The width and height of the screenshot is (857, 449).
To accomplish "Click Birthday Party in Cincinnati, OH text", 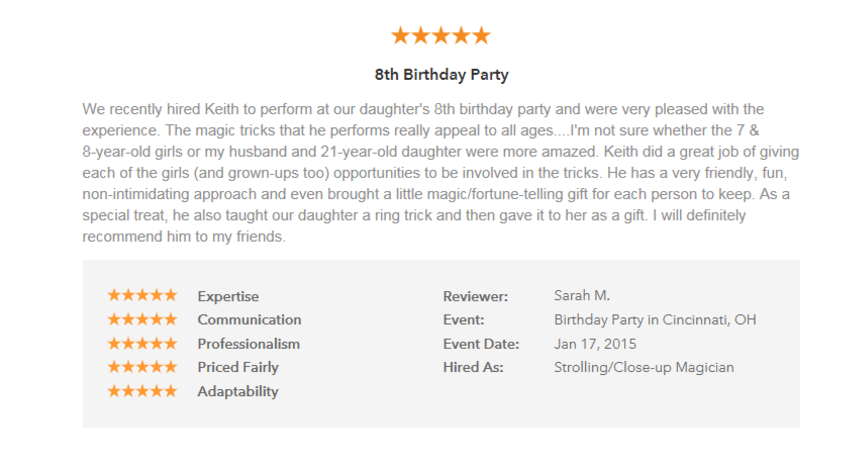I will (655, 320).
